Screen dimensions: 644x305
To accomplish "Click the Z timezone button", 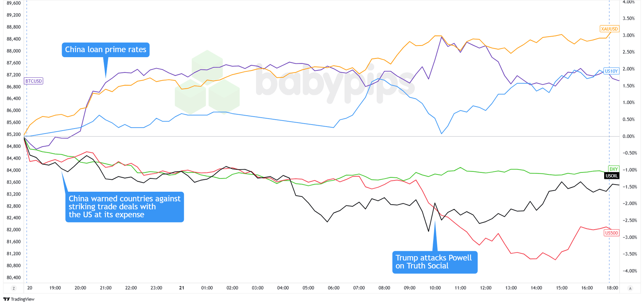I will click(x=14, y=288).
